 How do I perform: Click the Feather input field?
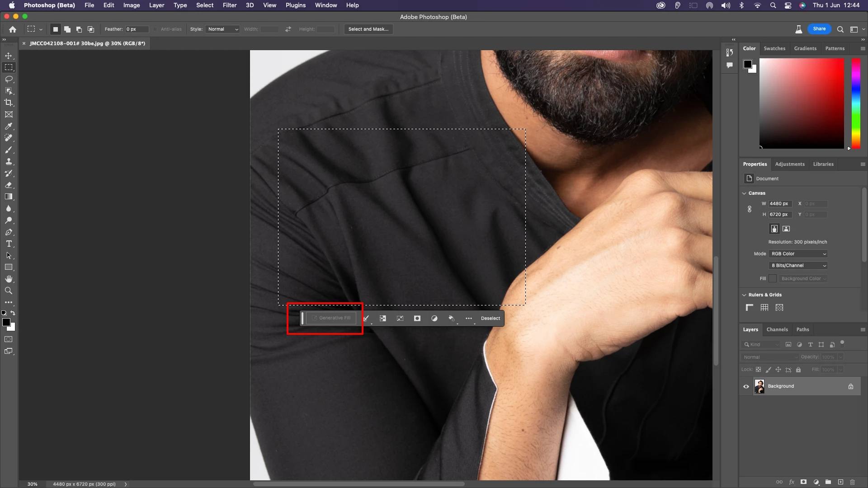pyautogui.click(x=137, y=29)
